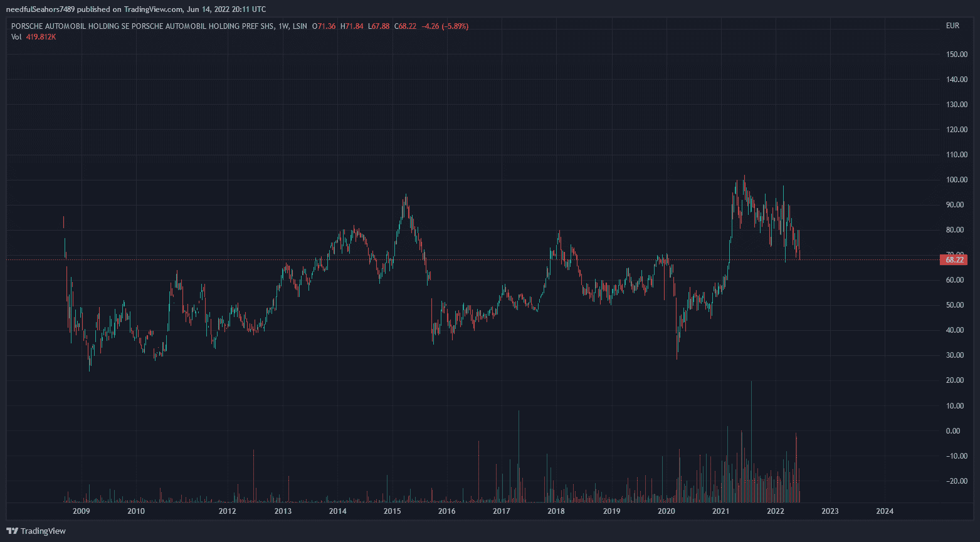This screenshot has width=980, height=542.
Task: Click the red 68.22 current price tag
Action: click(x=954, y=259)
